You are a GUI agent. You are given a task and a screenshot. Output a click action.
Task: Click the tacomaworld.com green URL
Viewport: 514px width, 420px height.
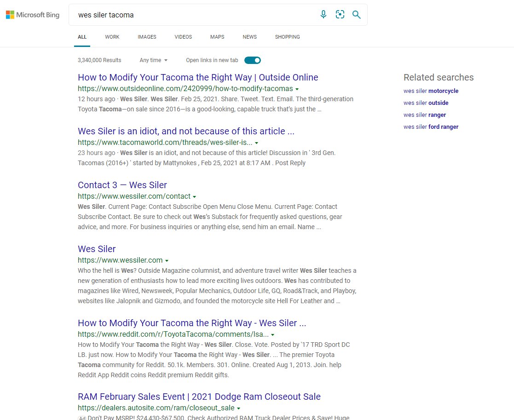[x=165, y=143]
